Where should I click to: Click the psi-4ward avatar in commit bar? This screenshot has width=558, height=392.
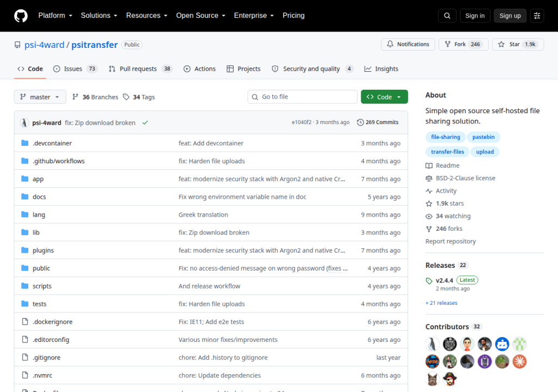click(x=24, y=122)
